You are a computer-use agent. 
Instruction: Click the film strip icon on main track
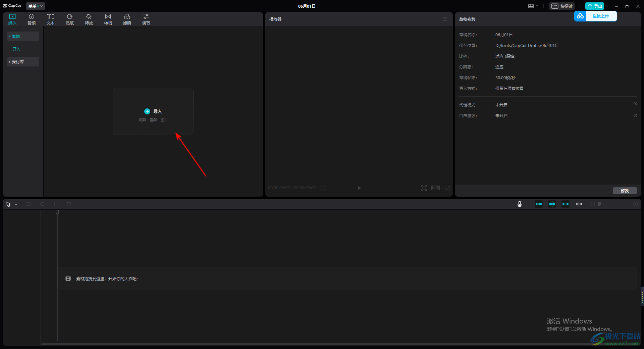[x=68, y=279]
